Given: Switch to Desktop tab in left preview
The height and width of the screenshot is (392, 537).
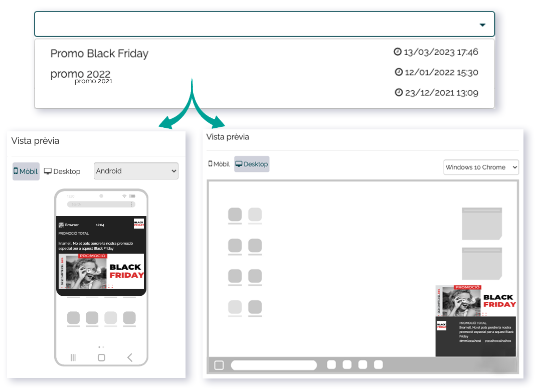Looking at the screenshot, I should 62,171.
